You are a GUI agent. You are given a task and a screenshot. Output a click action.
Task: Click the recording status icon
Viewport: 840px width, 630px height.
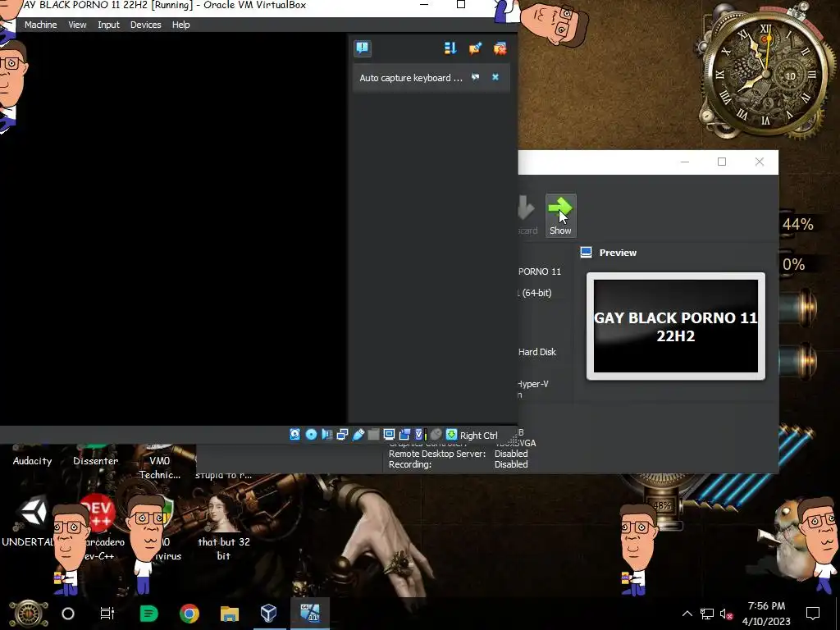405,435
